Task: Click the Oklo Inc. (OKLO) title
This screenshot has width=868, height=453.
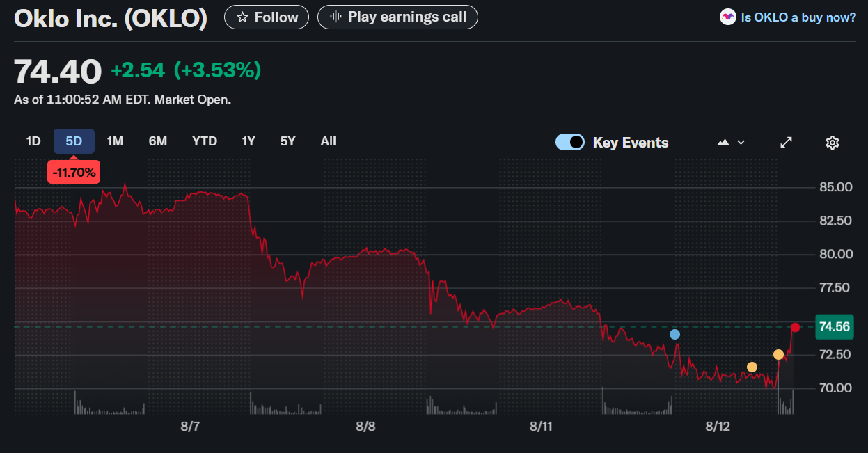Action: pyautogui.click(x=111, y=19)
